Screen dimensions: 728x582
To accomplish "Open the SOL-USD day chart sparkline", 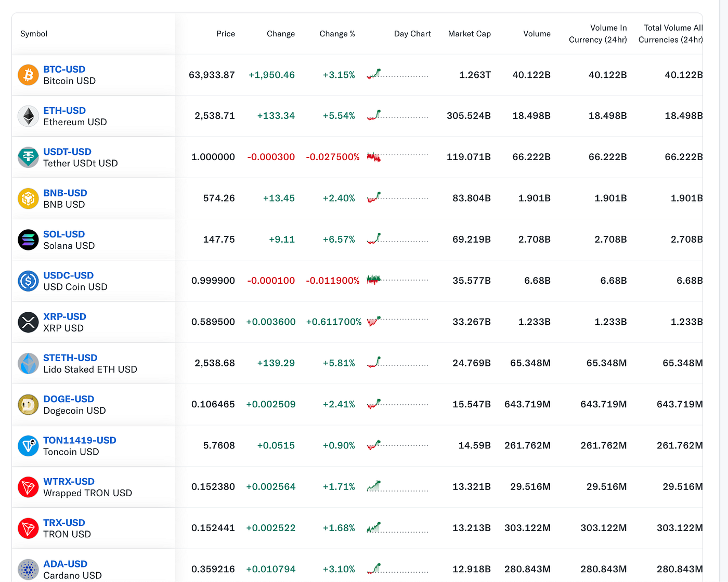I will (x=398, y=239).
